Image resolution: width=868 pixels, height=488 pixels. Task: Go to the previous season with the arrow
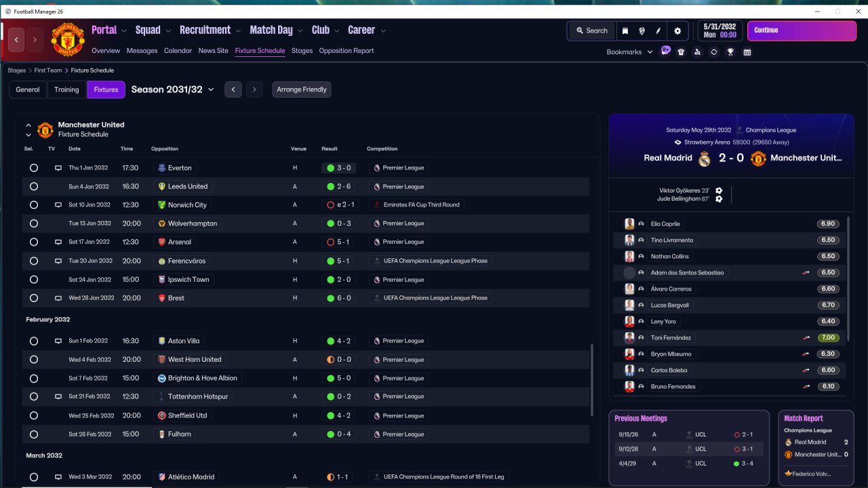[x=233, y=89]
